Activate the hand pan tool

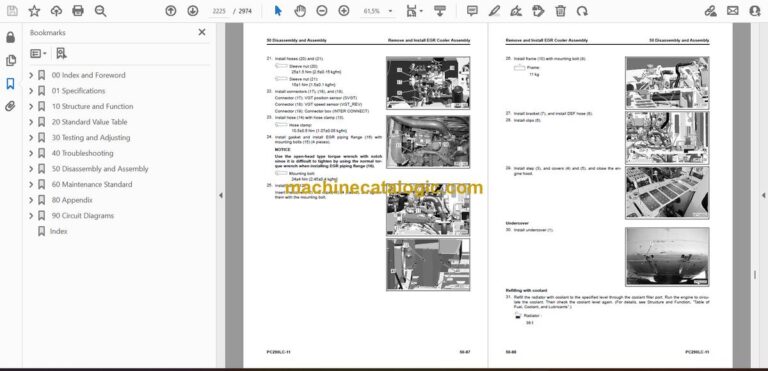[300, 11]
